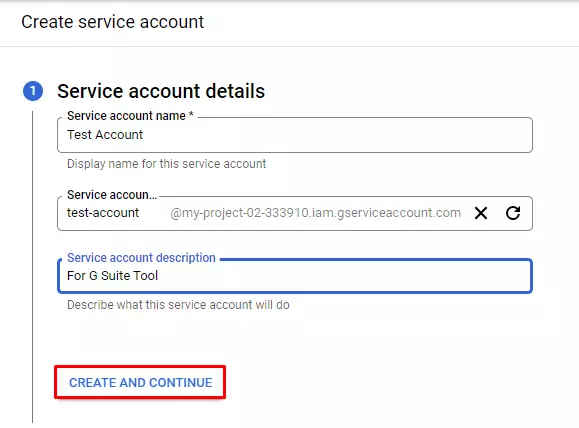The image size is (579, 428).
Task: Clear the service account ID with X icon
Action: (x=481, y=213)
